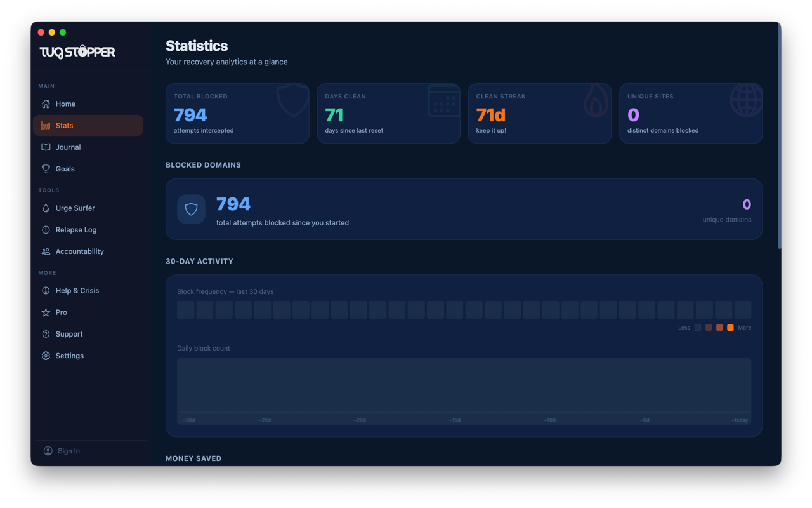Click "total attempts blocked since you started" text
The height and width of the screenshot is (508, 812).
click(x=282, y=223)
